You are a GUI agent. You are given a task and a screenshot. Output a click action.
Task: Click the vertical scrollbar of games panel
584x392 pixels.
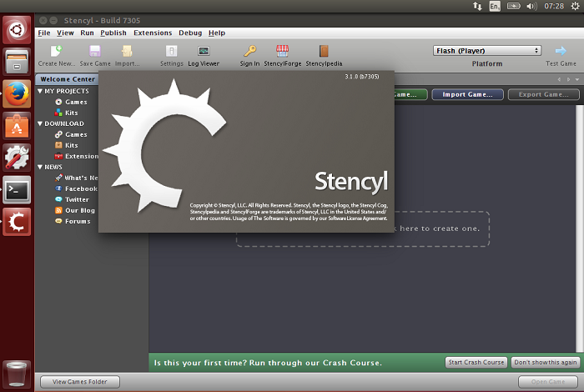click(579, 229)
